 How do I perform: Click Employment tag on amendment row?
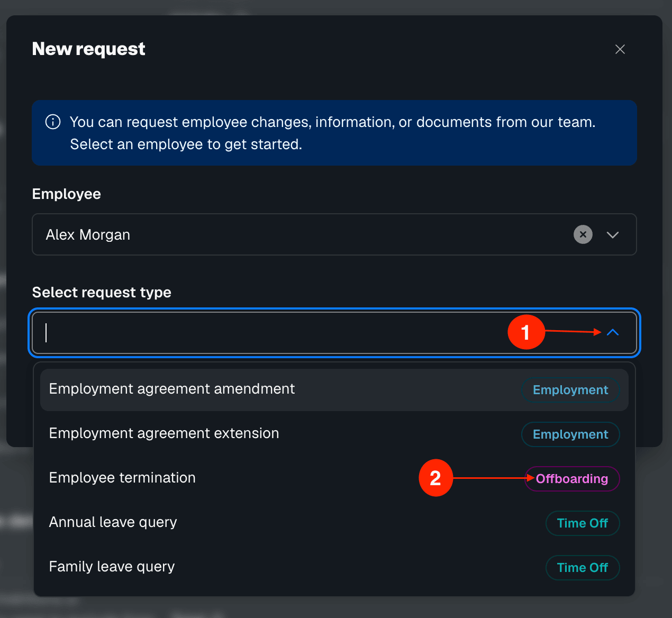tap(570, 390)
